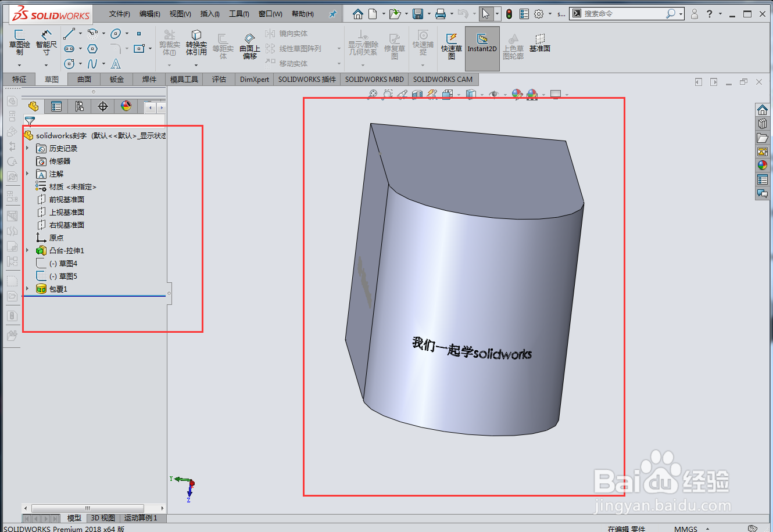Image resolution: width=773 pixels, height=532 pixels.
Task: Click the user login icon
Action: coord(695,13)
